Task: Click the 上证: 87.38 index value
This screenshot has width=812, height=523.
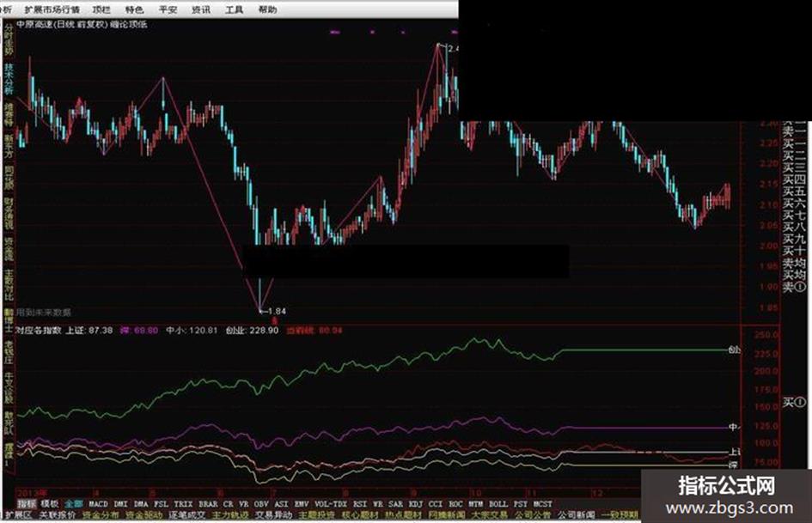Action: [x=89, y=331]
